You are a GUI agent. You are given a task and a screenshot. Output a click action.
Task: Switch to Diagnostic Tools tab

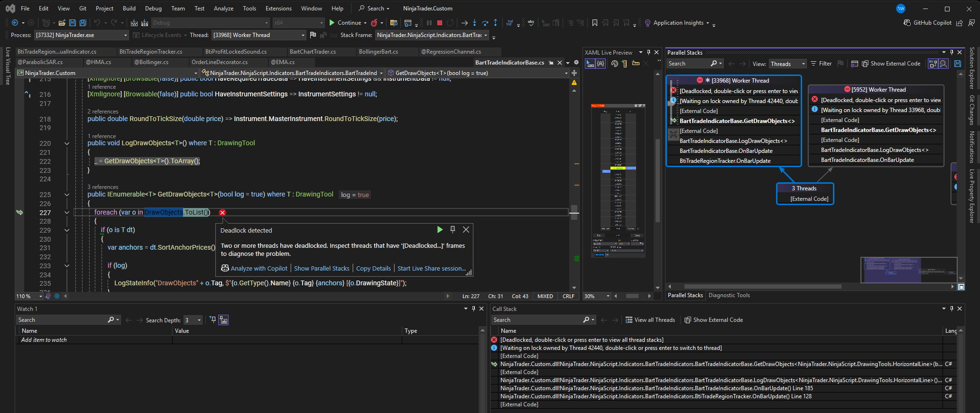(x=729, y=295)
